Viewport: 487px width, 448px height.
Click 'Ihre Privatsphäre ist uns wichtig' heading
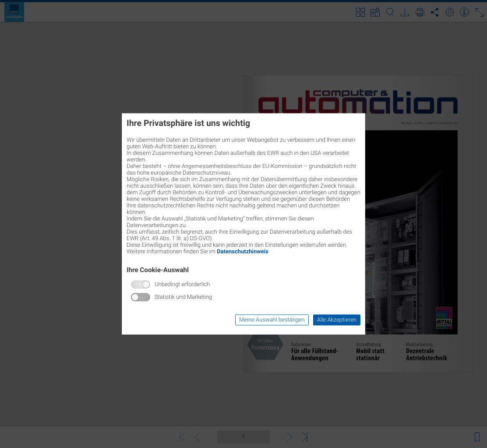[x=188, y=123]
